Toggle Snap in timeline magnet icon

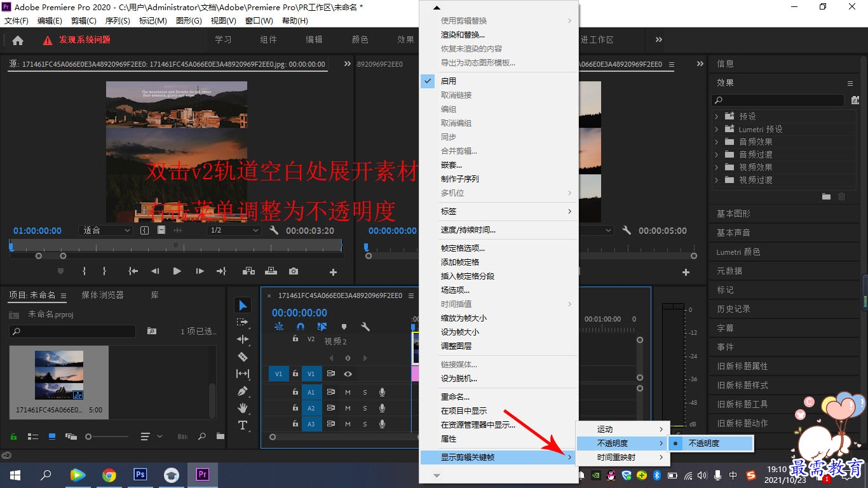click(x=301, y=327)
